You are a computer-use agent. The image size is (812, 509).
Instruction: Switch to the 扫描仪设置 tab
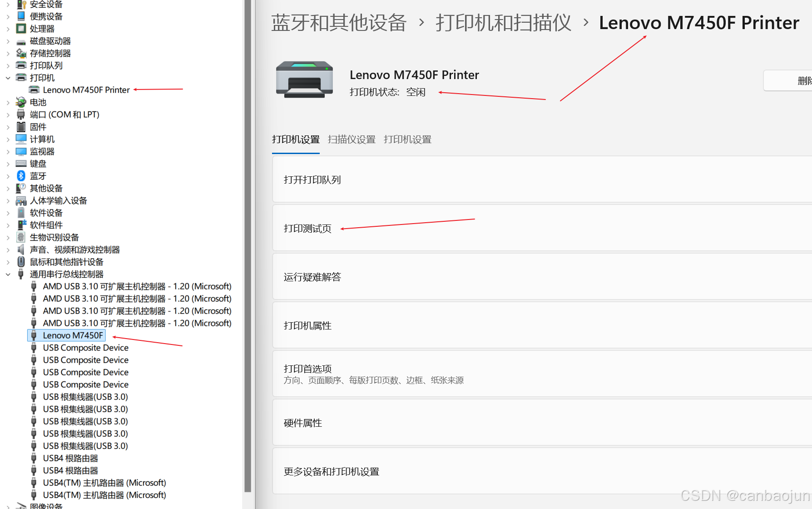click(352, 140)
